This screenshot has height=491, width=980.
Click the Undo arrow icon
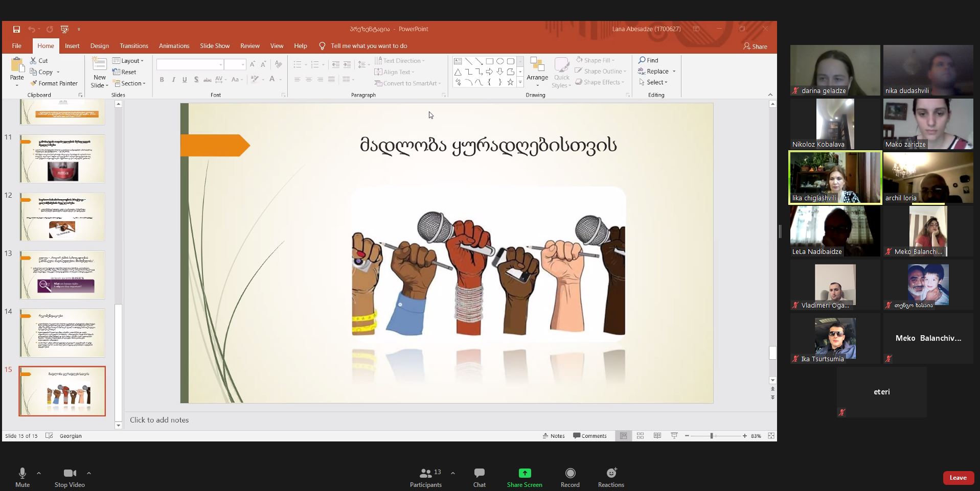coord(32,29)
